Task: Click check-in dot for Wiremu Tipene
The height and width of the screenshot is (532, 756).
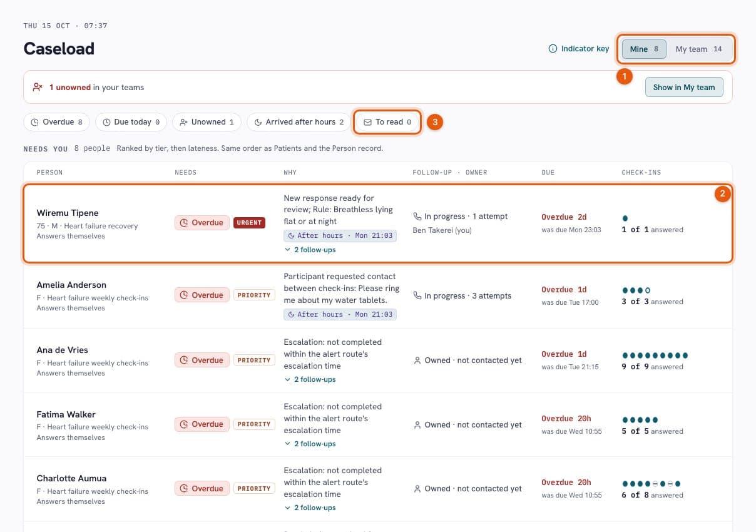Action: point(625,218)
